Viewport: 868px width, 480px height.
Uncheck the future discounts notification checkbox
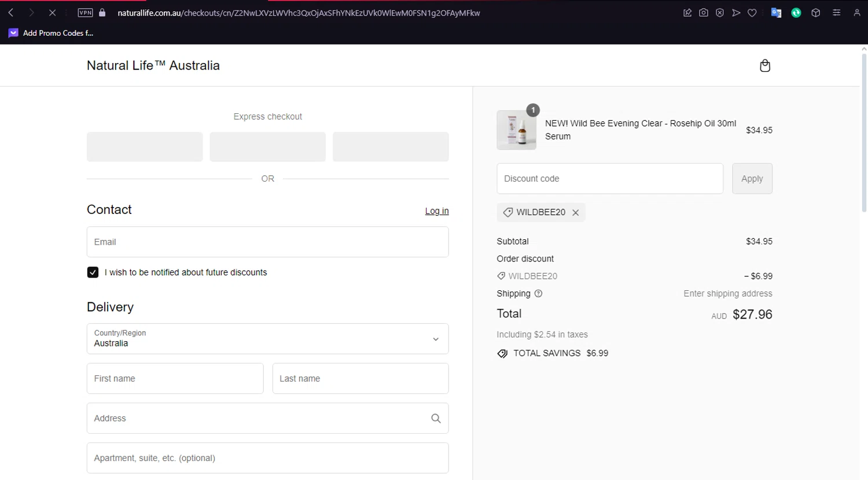point(93,272)
